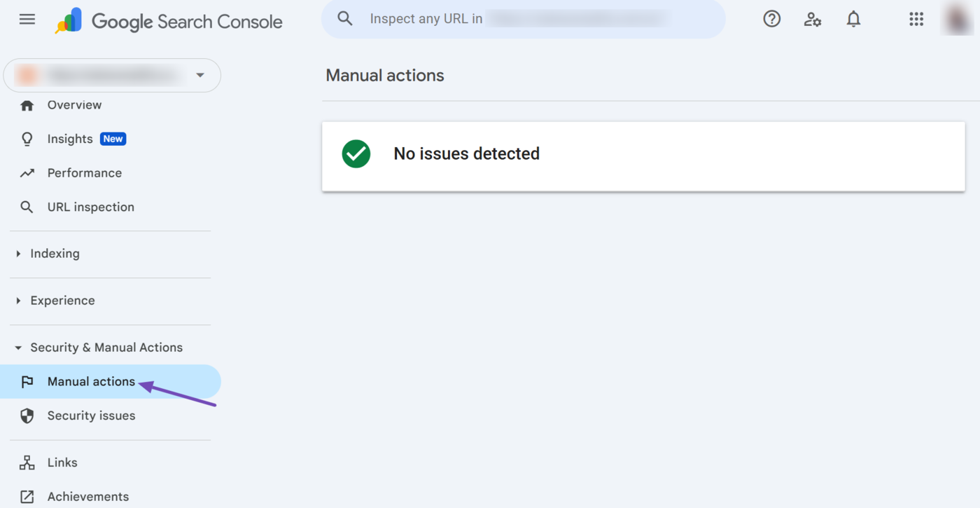Viewport: 980px width, 508px height.
Task: Click the green checkmark status icon
Action: click(356, 154)
